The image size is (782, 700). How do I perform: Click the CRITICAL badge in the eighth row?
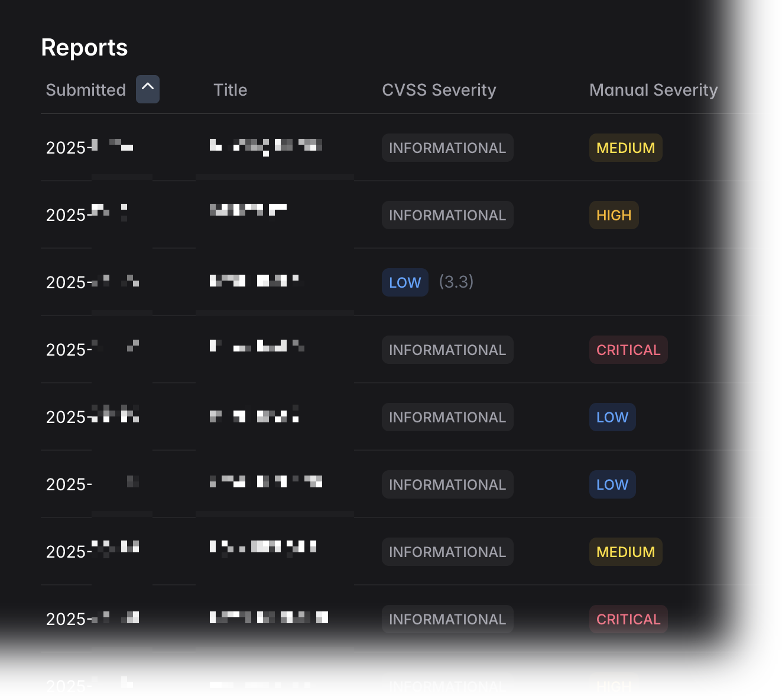click(x=628, y=619)
